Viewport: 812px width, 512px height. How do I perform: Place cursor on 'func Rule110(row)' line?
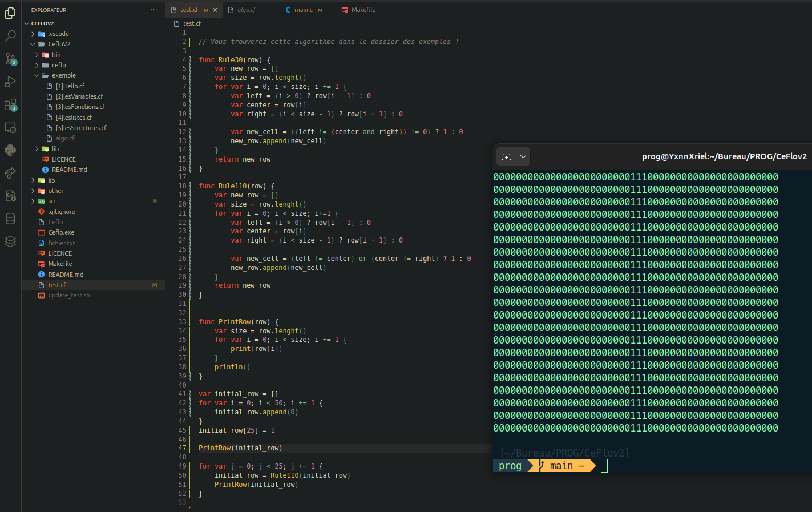(x=236, y=186)
